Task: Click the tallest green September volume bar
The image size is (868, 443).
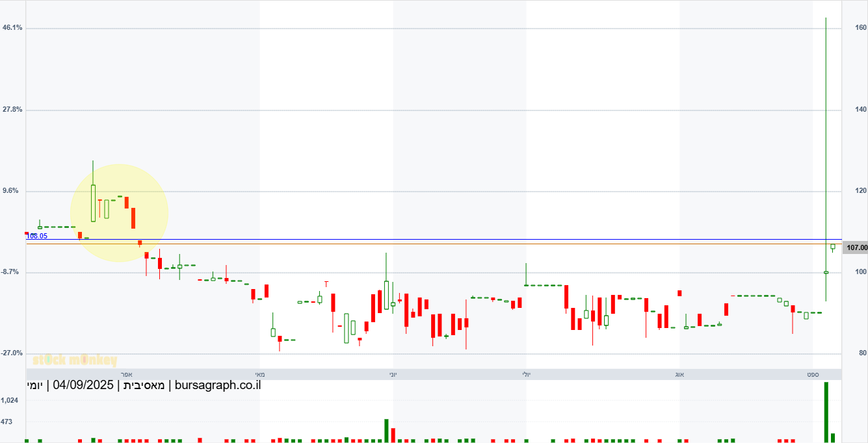Action: pyautogui.click(x=826, y=412)
